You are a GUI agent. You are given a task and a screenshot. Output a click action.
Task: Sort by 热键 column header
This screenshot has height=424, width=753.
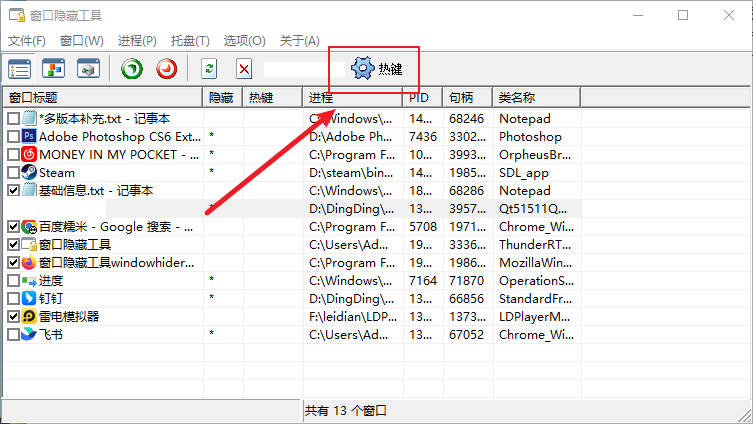tap(273, 97)
